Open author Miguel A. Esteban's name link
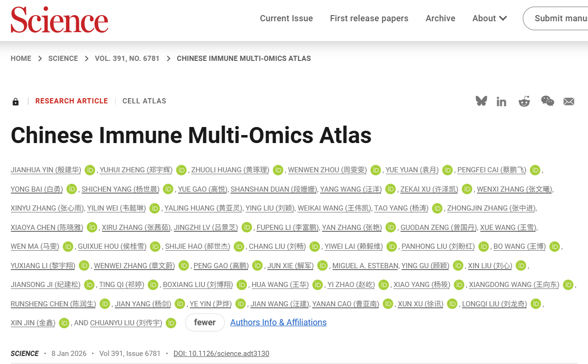Viewport: 588px width, 364px height. pos(365,266)
